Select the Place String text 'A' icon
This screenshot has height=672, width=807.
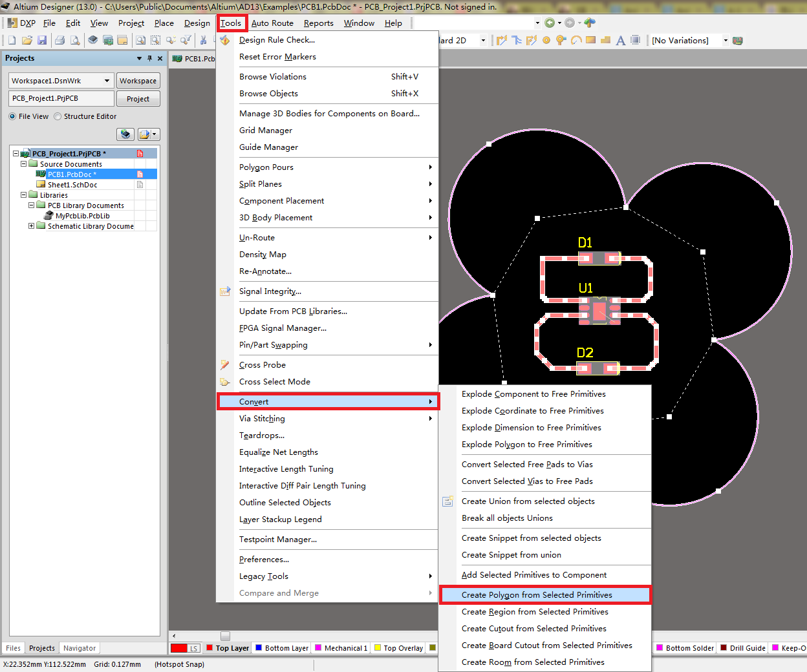[620, 40]
